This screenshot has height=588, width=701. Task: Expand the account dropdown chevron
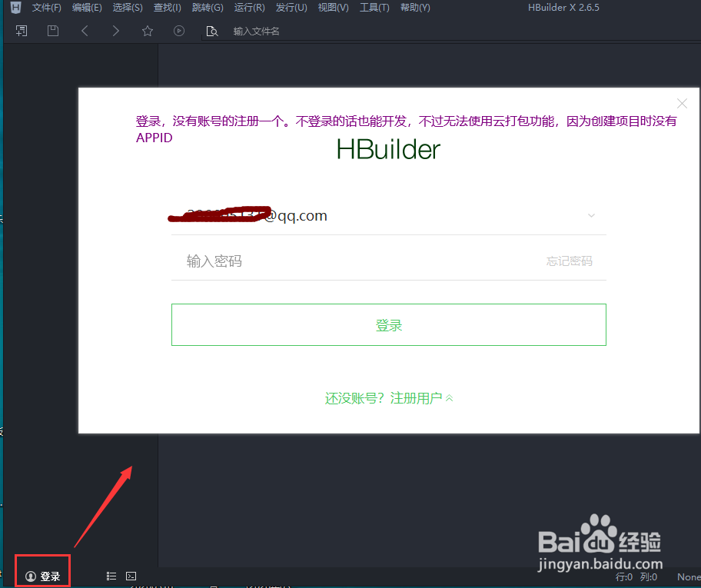(x=592, y=215)
